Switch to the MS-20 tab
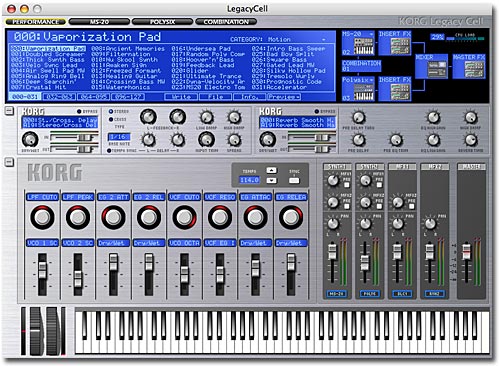Image resolution: width=500 pixels, height=366 pixels. coord(99,22)
